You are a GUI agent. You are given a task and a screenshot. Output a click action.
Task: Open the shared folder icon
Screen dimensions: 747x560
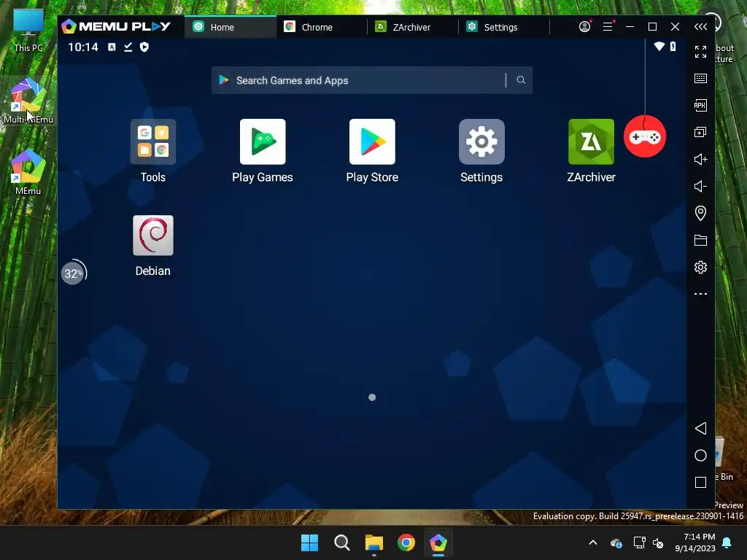(x=700, y=240)
